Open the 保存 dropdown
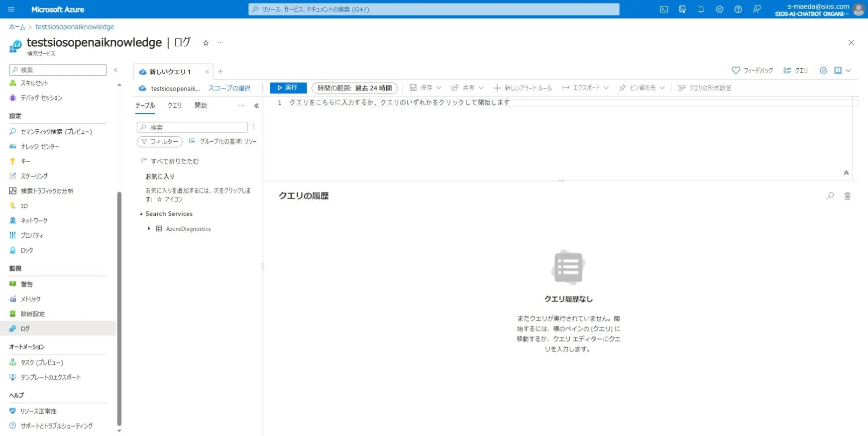 pyautogui.click(x=426, y=88)
